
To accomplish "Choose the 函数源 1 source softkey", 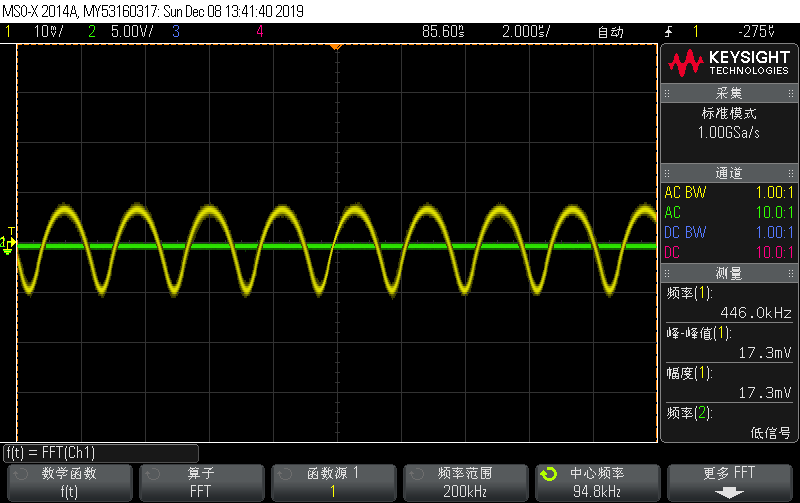I will pyautogui.click(x=334, y=483).
